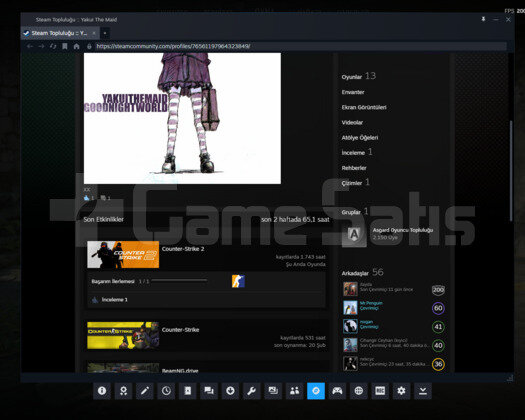Open a new browser tab with plus button
The image size is (525, 420).
click(105, 33)
